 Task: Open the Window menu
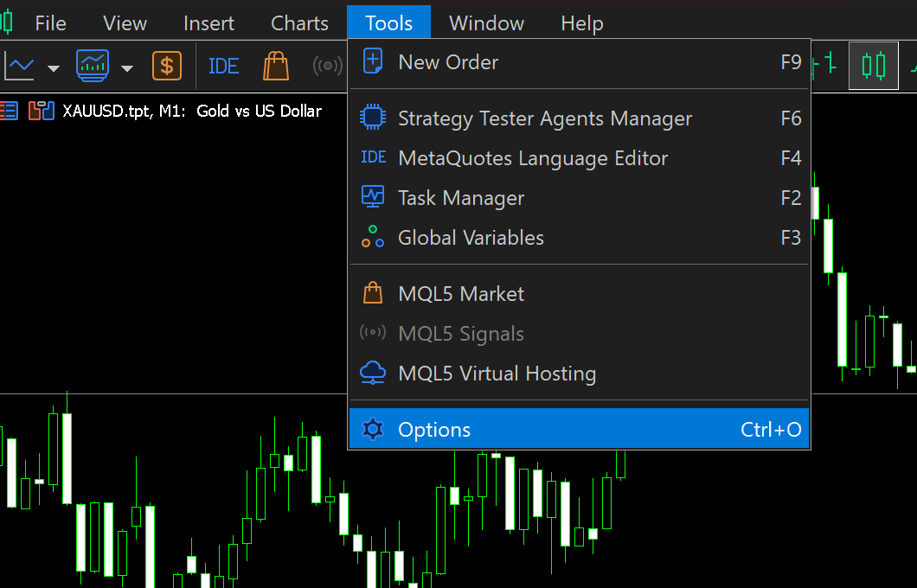tap(486, 23)
